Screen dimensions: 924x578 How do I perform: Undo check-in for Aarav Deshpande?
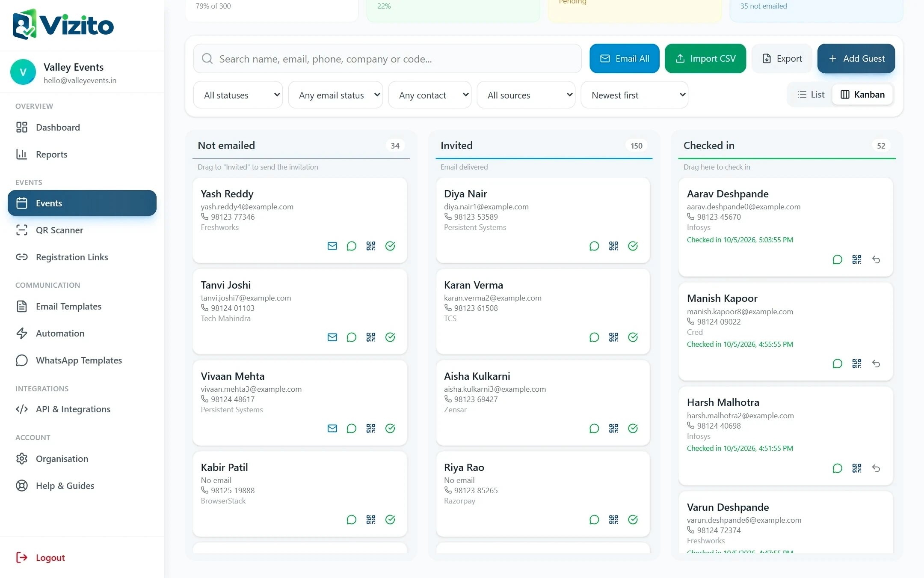tap(876, 259)
